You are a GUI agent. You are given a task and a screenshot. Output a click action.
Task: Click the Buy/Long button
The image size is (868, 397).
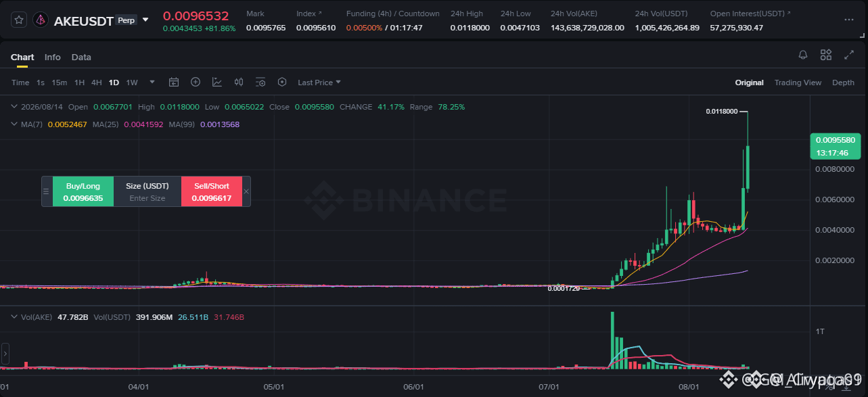[83, 191]
